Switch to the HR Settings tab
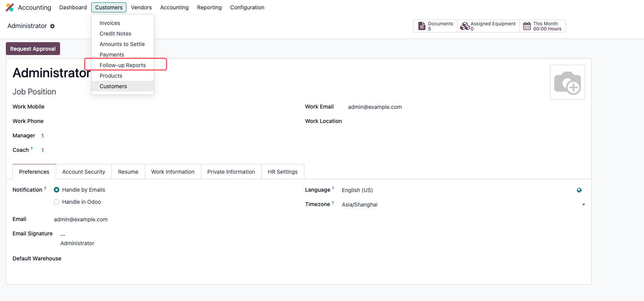Viewport: 644px width, 301px height. [x=283, y=172]
